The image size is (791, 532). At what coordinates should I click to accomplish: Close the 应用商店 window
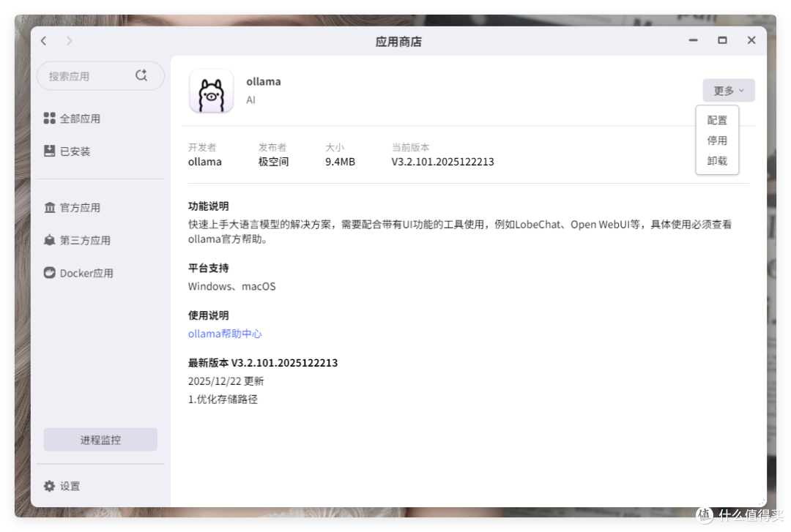[751, 40]
